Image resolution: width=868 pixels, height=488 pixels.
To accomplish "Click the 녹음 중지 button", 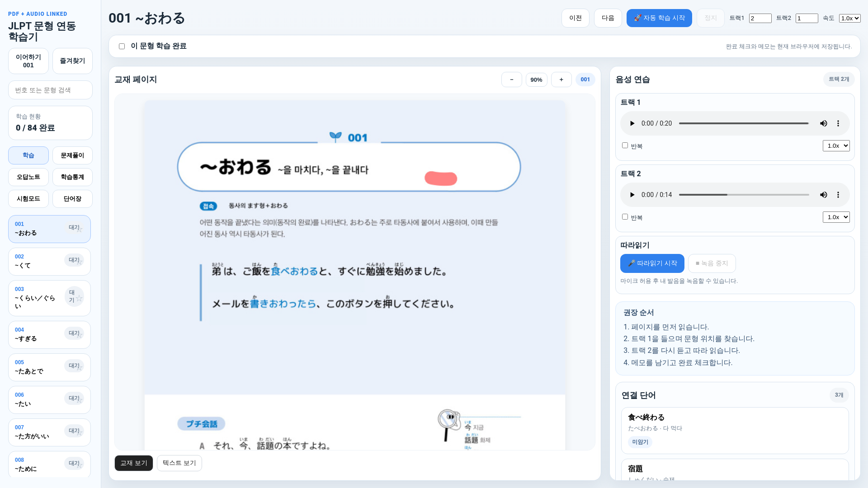I will [x=712, y=263].
